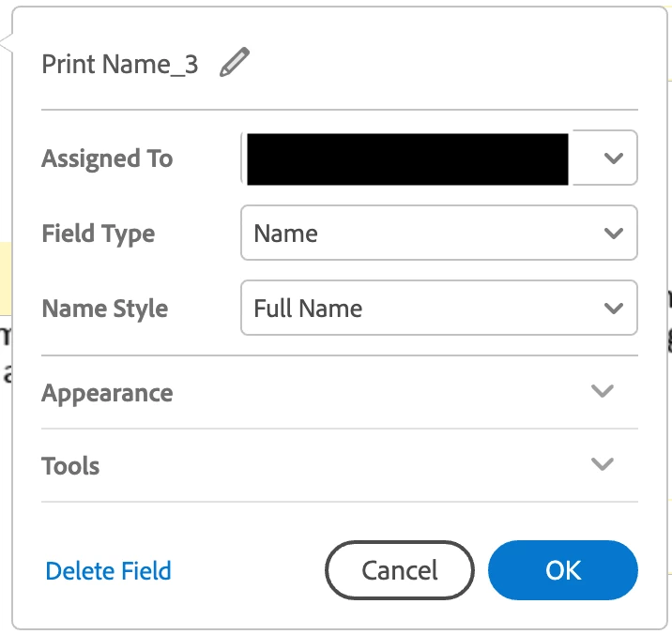Open Field Type dropdown showing Name
This screenshot has height=634, width=672.
coord(438,233)
